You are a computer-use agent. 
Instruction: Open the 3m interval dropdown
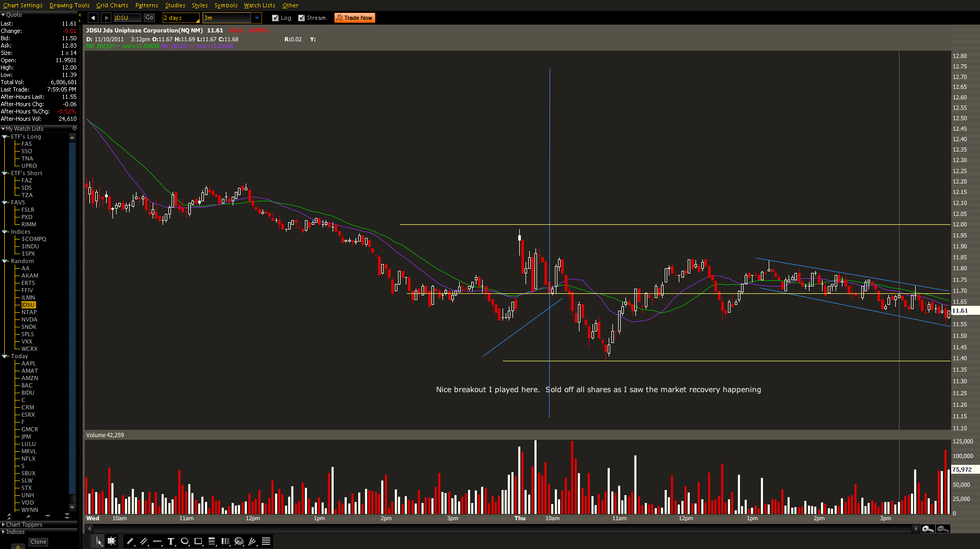coord(257,18)
